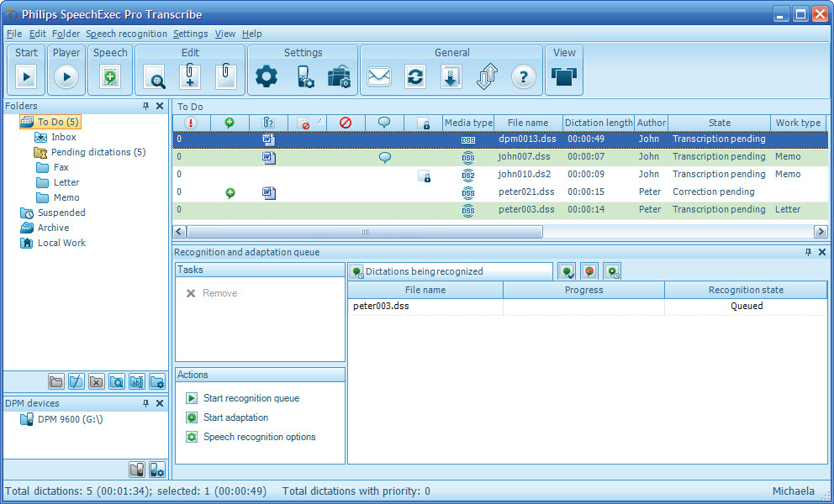
Task: Open Speech recognition options action
Action: click(x=251, y=437)
